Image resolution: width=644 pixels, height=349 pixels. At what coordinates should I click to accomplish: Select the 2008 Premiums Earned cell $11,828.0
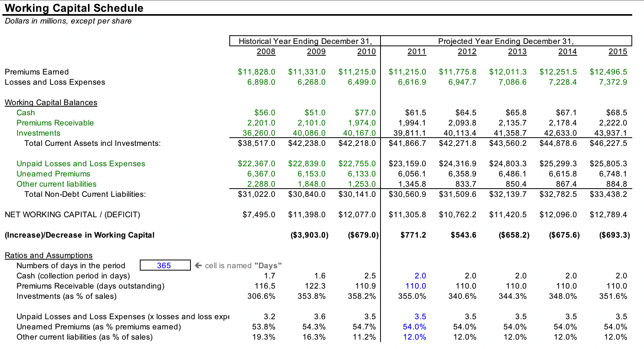(256, 72)
